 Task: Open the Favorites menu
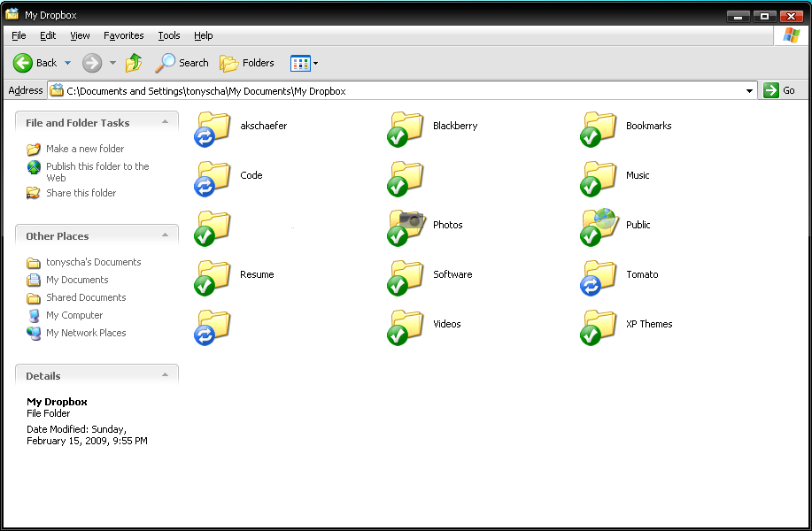point(123,35)
